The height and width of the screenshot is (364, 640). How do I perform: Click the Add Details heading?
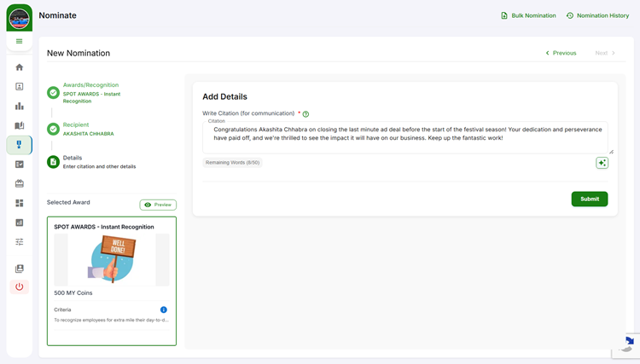[225, 96]
